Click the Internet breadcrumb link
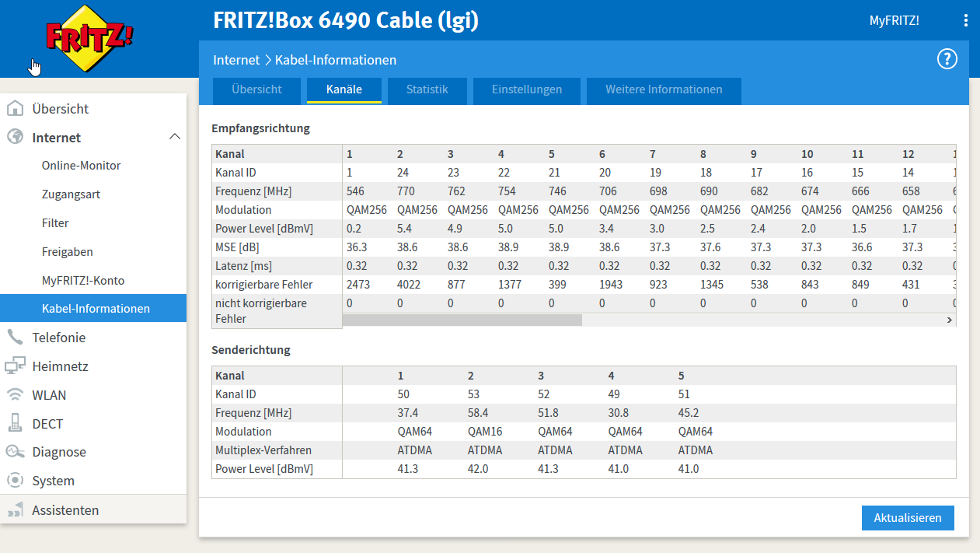 click(236, 60)
